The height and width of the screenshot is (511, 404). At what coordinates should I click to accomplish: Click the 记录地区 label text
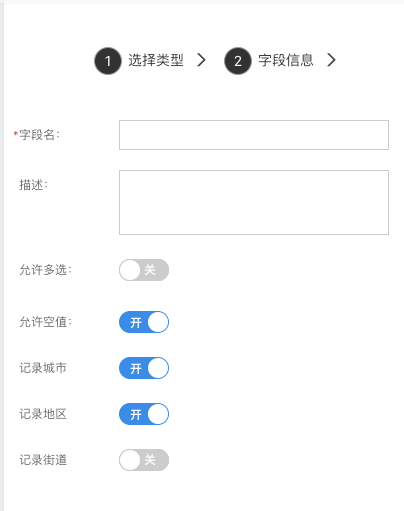pyautogui.click(x=43, y=414)
